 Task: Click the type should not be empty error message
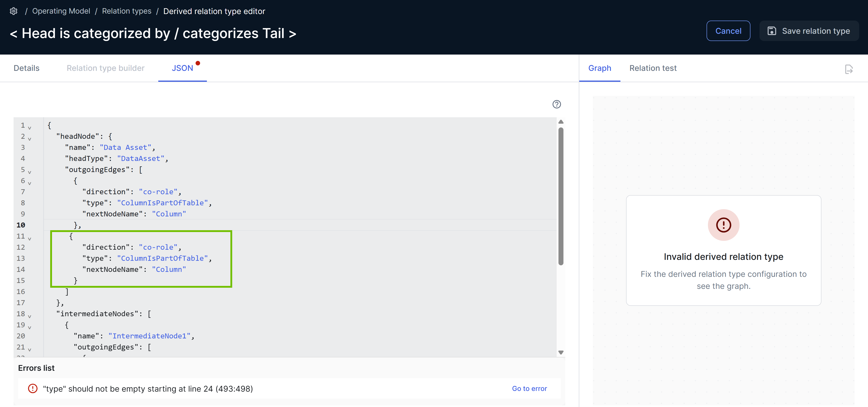(x=148, y=388)
